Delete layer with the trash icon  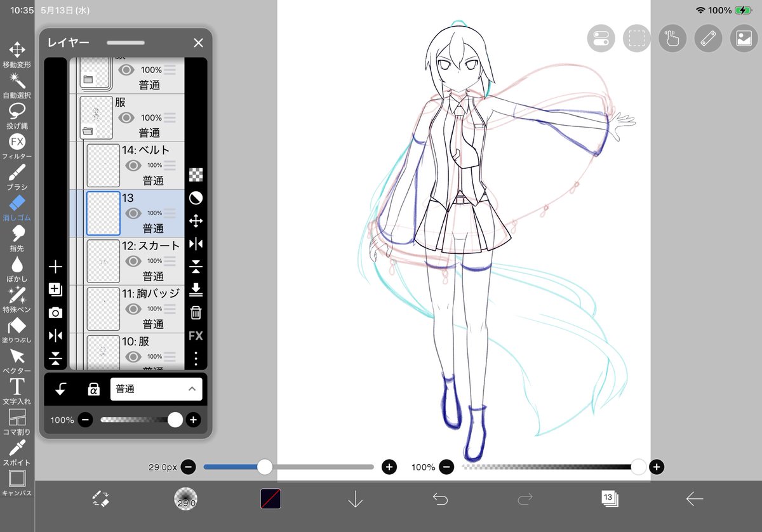(196, 312)
